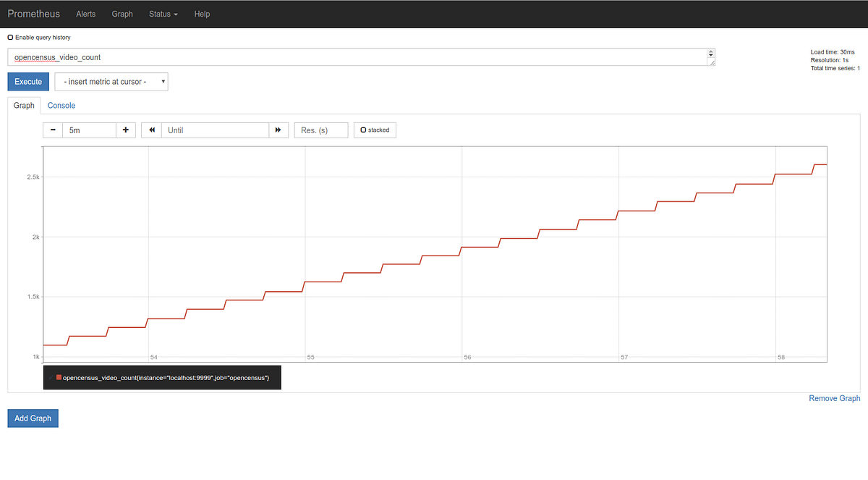
Task: Switch to the Console tab
Action: pos(61,105)
